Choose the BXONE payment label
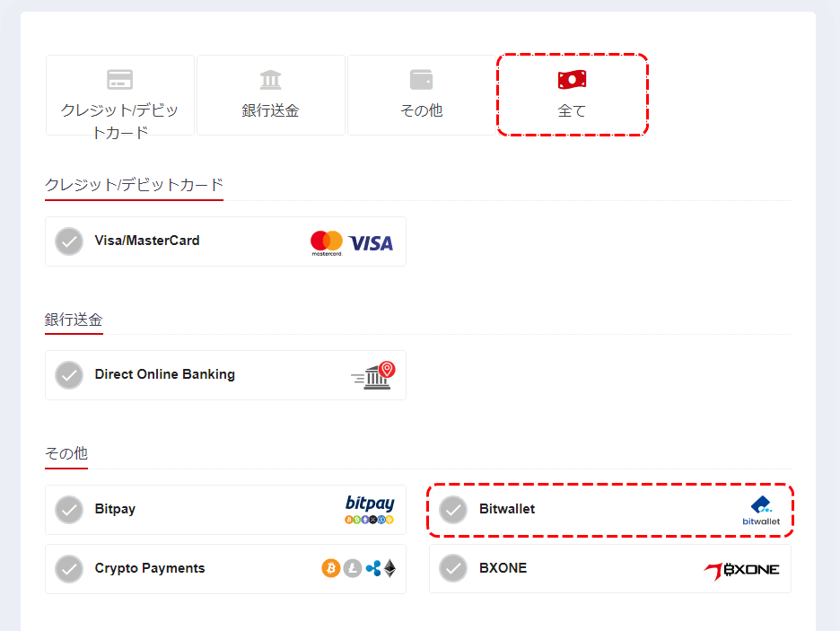Screen dimensions: 840x631 [503, 568]
